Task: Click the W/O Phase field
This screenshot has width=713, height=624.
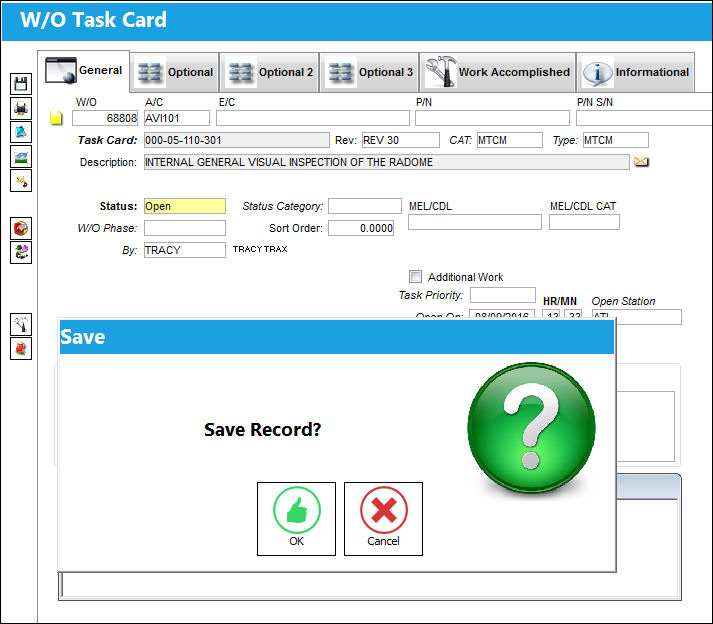Action: tap(185, 228)
